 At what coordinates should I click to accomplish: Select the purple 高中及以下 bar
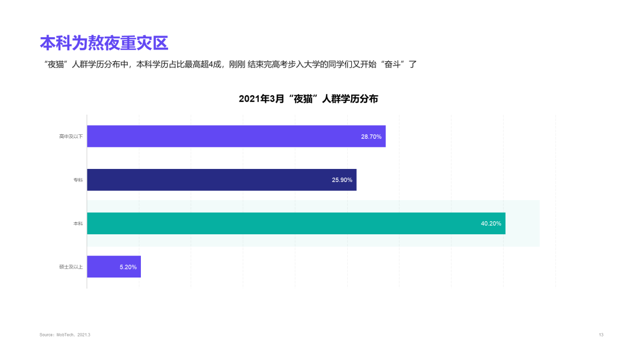[x=236, y=136]
